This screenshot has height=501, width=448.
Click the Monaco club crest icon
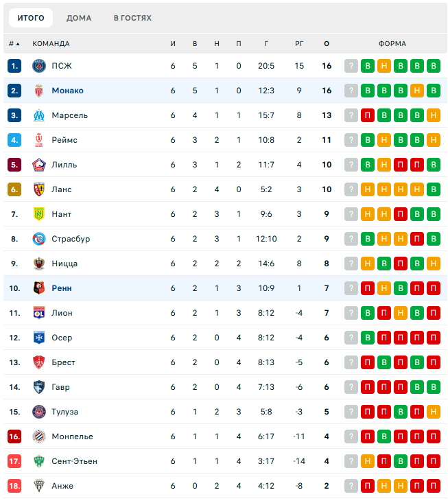pyautogui.click(x=38, y=91)
